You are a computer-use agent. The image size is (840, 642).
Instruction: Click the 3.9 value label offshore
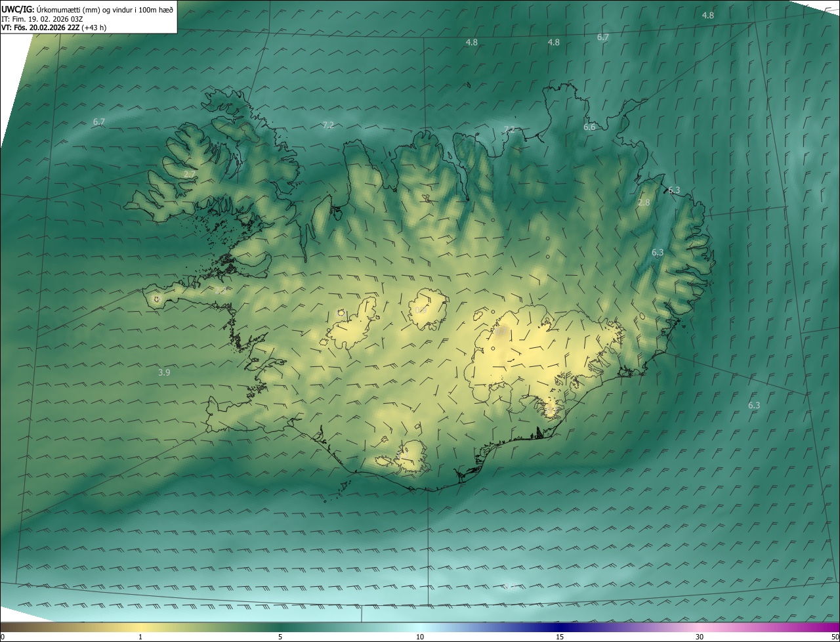pyautogui.click(x=164, y=372)
